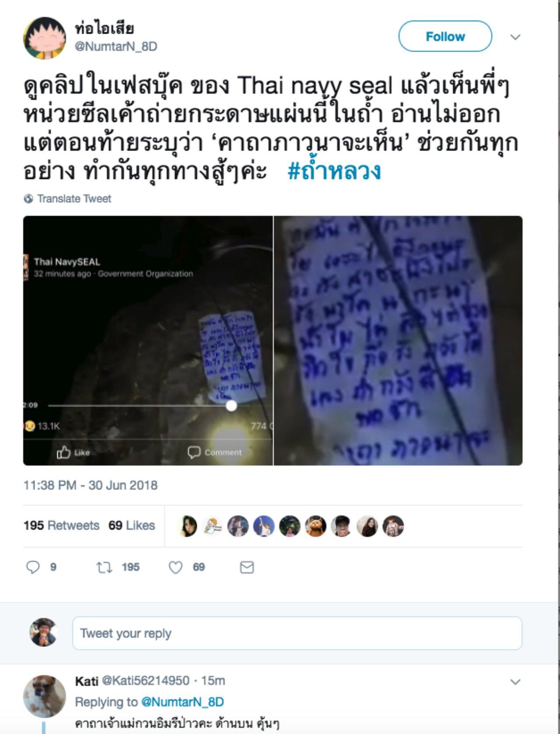The image size is (560, 734).
Task: Open the #ถ้ำหลวง hashtag link
Action: pyautogui.click(x=334, y=171)
